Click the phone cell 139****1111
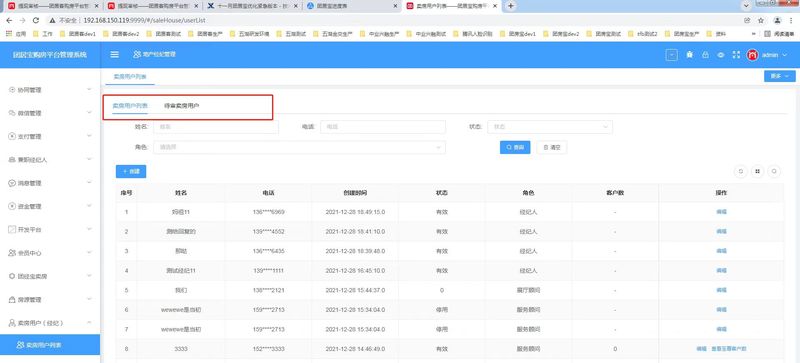Viewport: 800px width, 363px height. pos(268,271)
